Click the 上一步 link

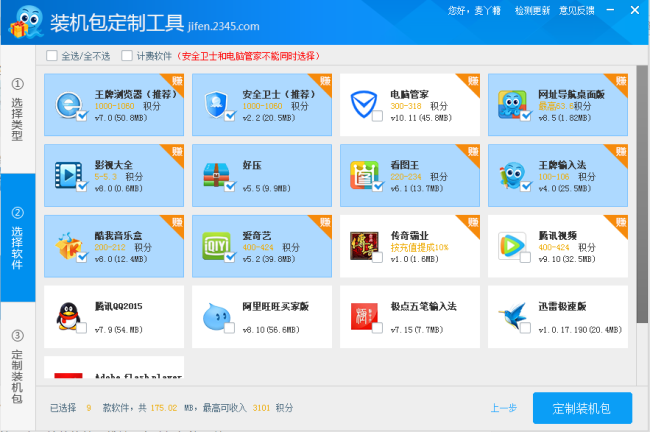pos(504,408)
